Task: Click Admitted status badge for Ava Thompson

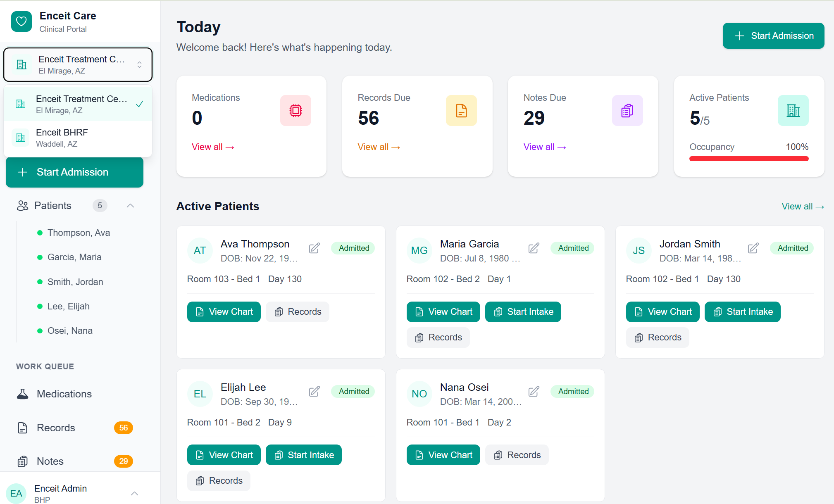Action: pyautogui.click(x=353, y=248)
